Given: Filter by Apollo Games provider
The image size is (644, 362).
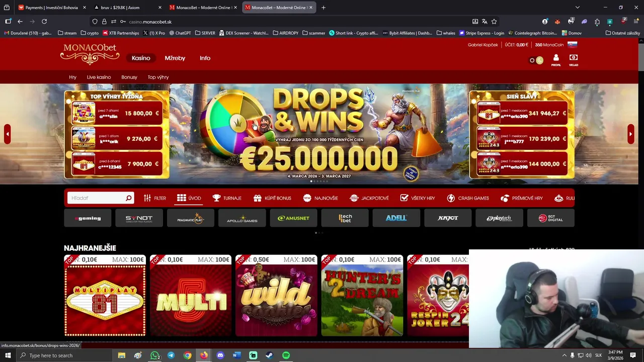Looking at the screenshot, I should [242, 218].
